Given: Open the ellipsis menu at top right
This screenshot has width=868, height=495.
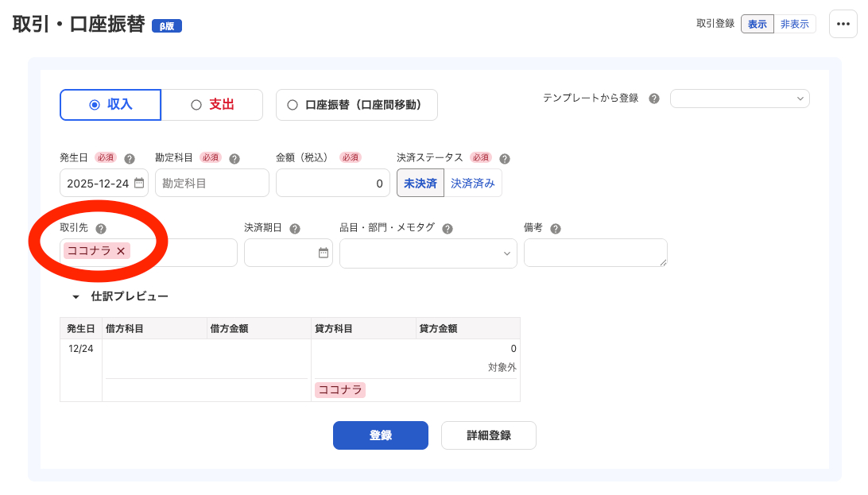Looking at the screenshot, I should (843, 24).
